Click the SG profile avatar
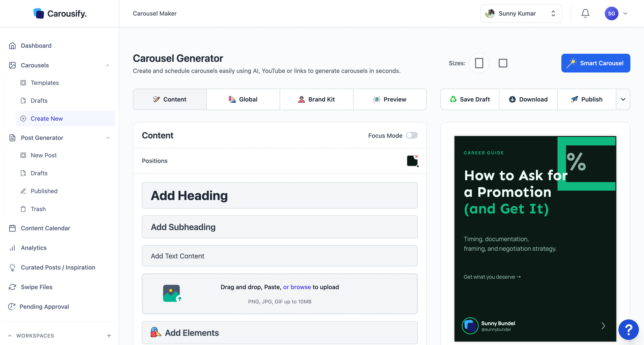Screen dimensions: 644x345 click(x=611, y=13)
